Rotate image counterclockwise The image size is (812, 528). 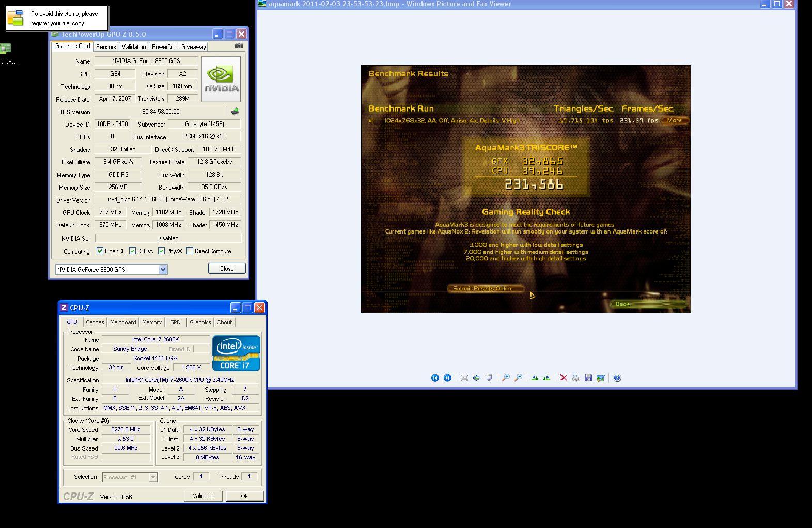coord(546,378)
